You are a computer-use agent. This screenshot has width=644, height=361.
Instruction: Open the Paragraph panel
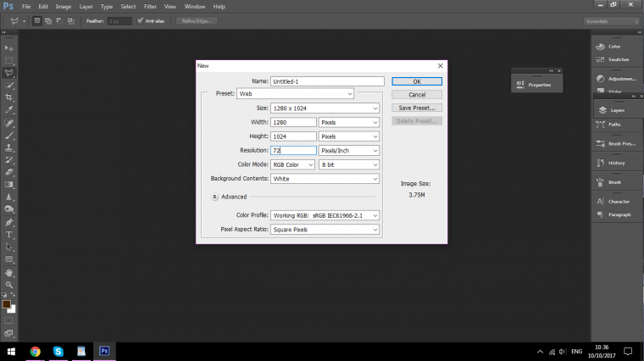614,214
